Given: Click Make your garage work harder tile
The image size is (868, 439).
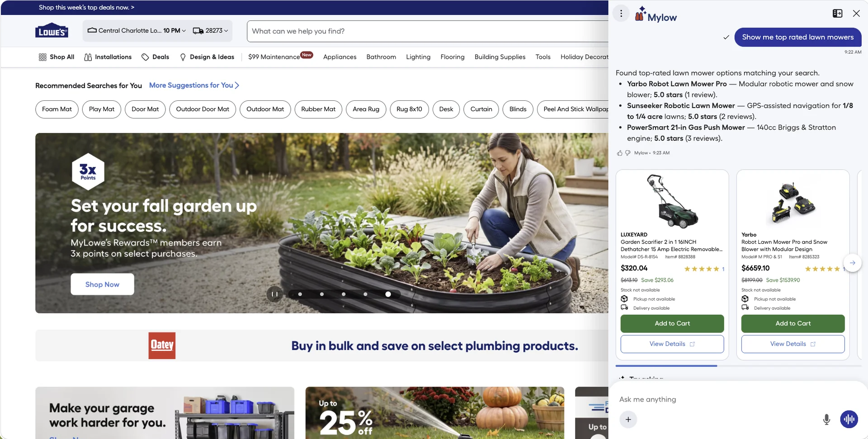Looking at the screenshot, I should click(x=165, y=413).
